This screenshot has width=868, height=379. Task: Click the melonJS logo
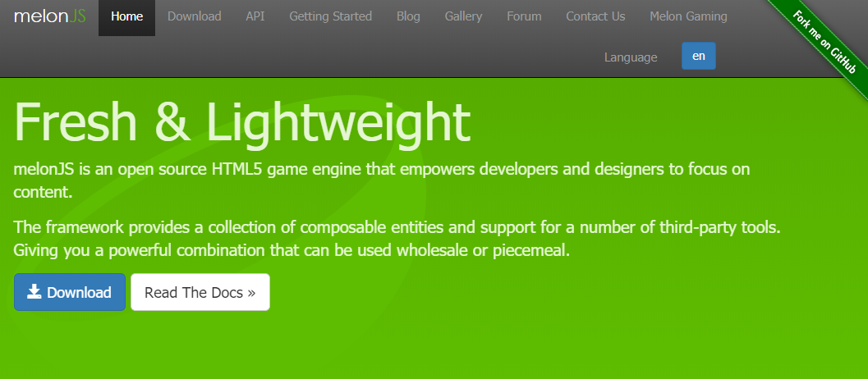coord(50,16)
